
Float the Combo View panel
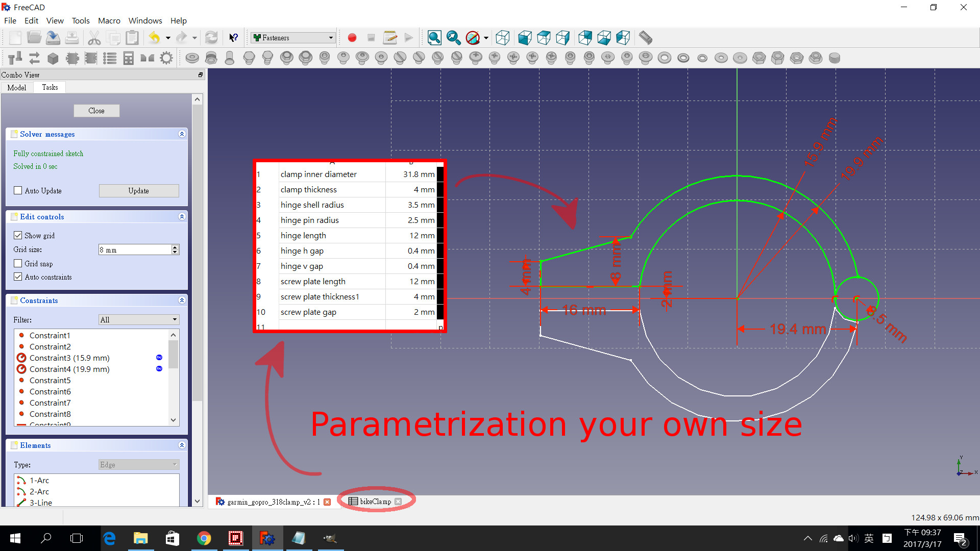201,75
